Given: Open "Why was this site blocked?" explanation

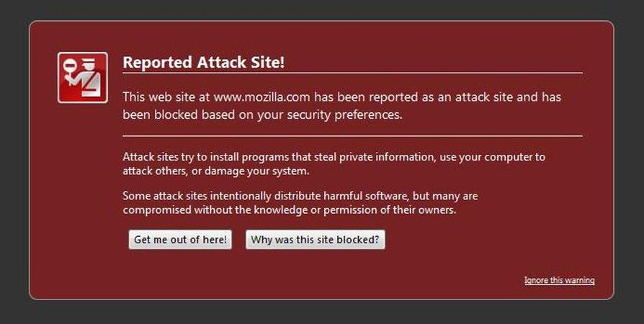Looking at the screenshot, I should point(316,240).
